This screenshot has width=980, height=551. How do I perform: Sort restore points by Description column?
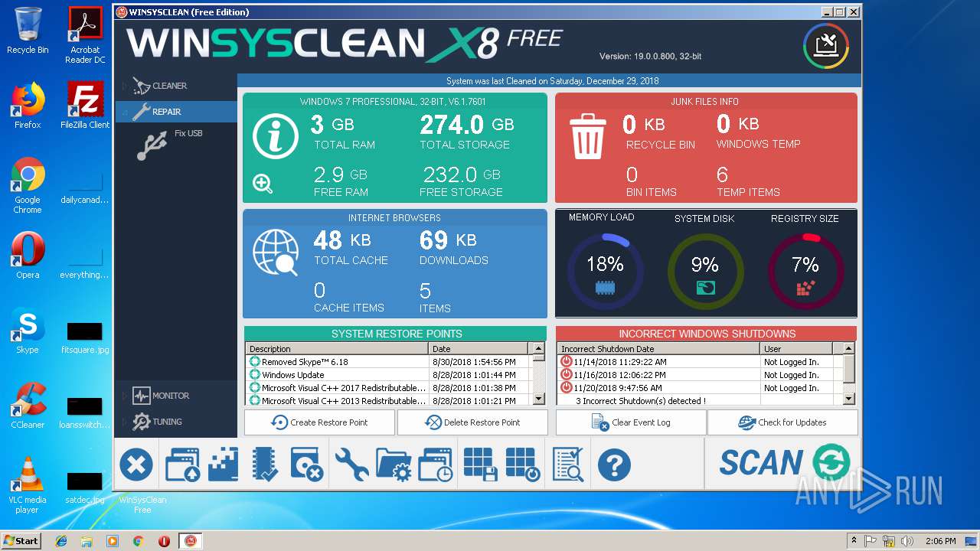click(337, 349)
